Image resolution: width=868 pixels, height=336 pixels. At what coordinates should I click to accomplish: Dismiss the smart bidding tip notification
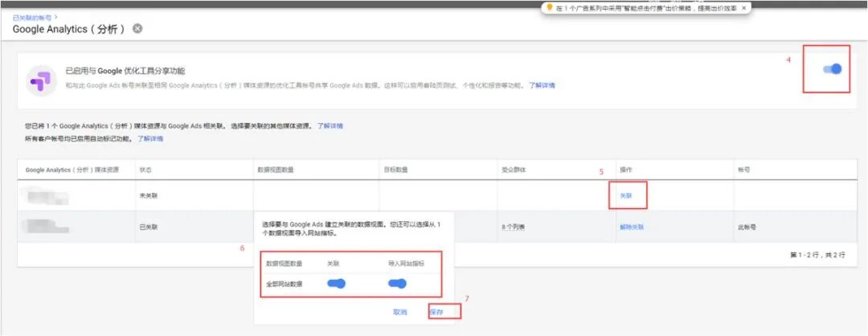pos(743,8)
